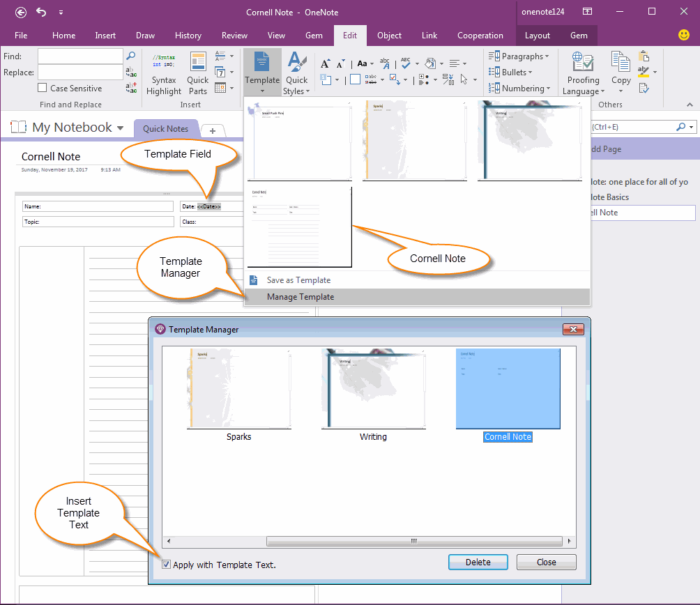Click the empty square border icon
Viewport: 700px width, 605px height.
point(355,80)
